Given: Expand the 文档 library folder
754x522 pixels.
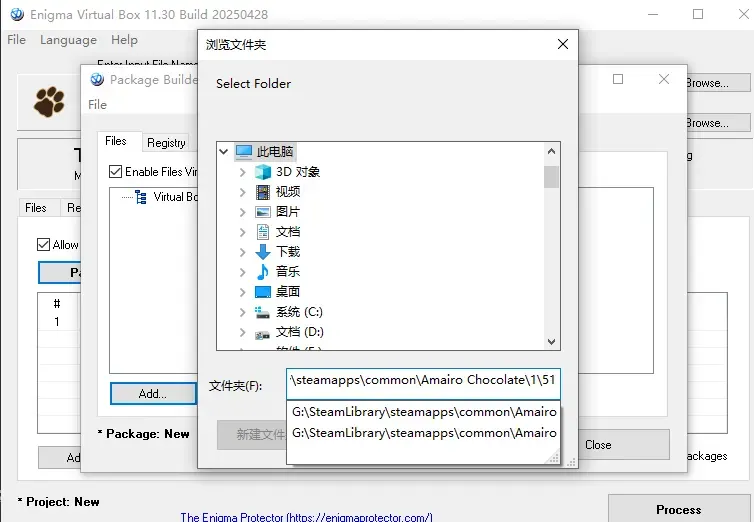Looking at the screenshot, I should click(243, 232).
